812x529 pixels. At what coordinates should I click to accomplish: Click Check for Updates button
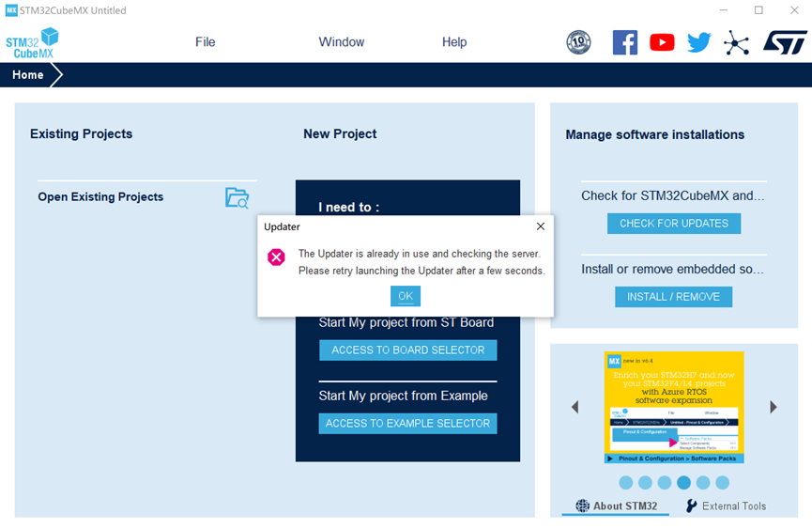[x=674, y=224]
